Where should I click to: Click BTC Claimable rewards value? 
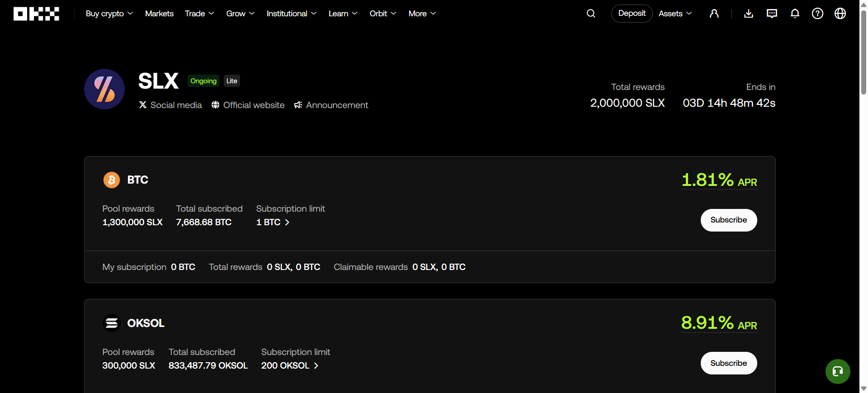(x=439, y=267)
